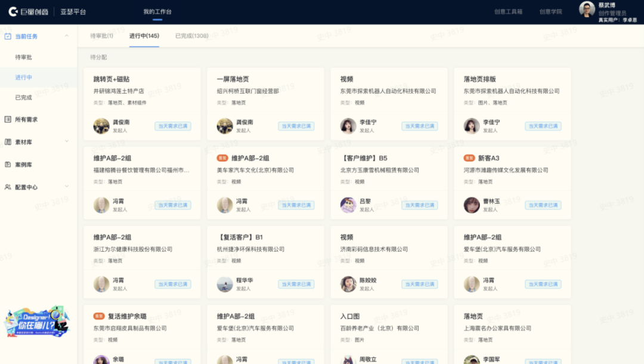
Task: Switch to the 待审批(1) tab
Action: (101, 36)
